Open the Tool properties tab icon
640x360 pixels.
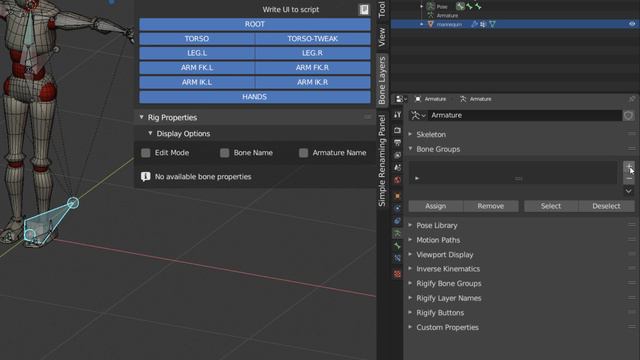click(397, 115)
